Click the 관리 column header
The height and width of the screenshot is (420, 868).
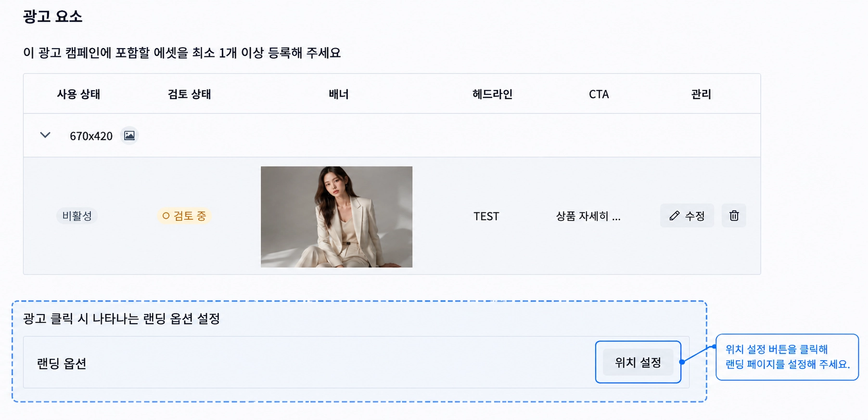[701, 94]
